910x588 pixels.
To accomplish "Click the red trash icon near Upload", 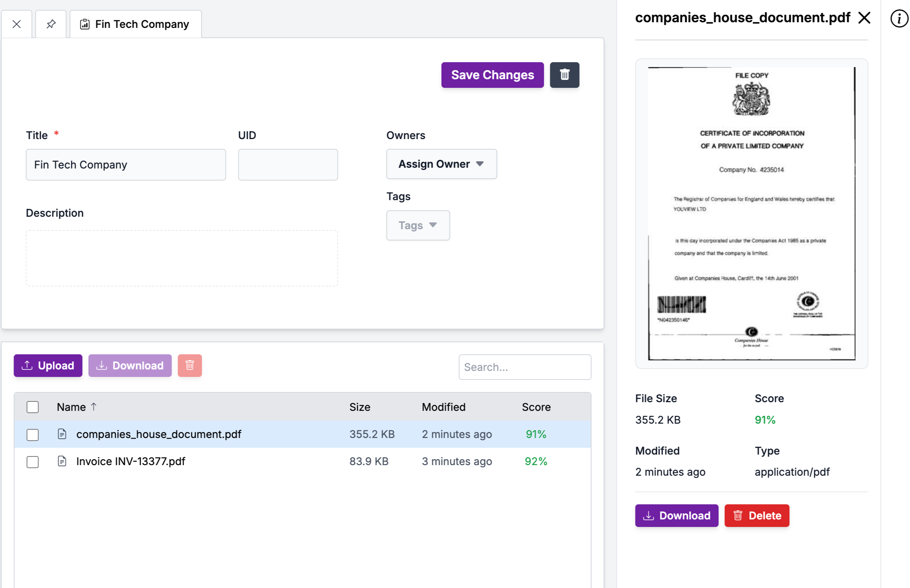I will 190,365.
